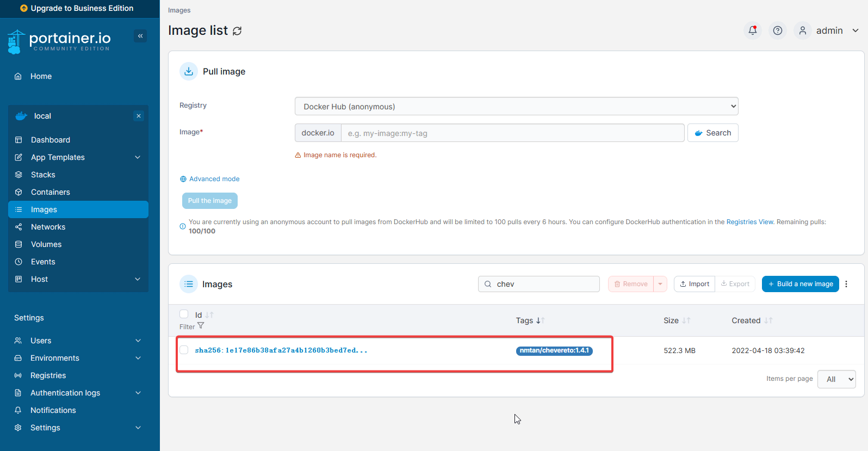Open Containers in the sidebar
Viewport: 868px width, 451px height.
(x=78, y=192)
